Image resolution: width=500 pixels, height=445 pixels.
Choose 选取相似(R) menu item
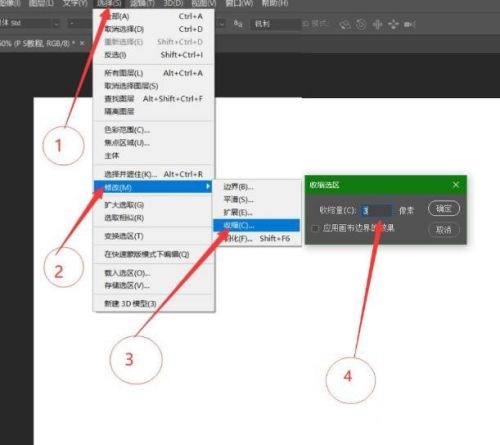(x=154, y=218)
